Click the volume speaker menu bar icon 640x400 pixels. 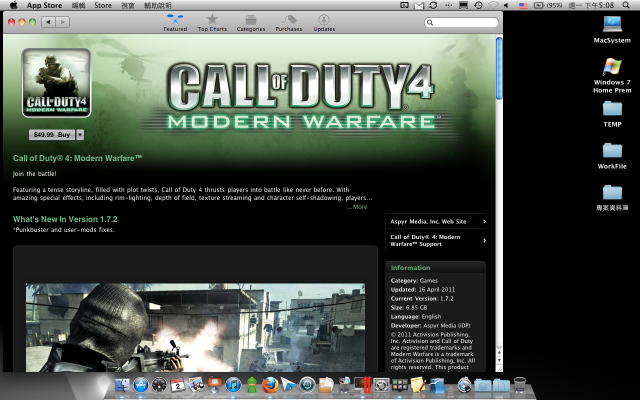(507, 5)
